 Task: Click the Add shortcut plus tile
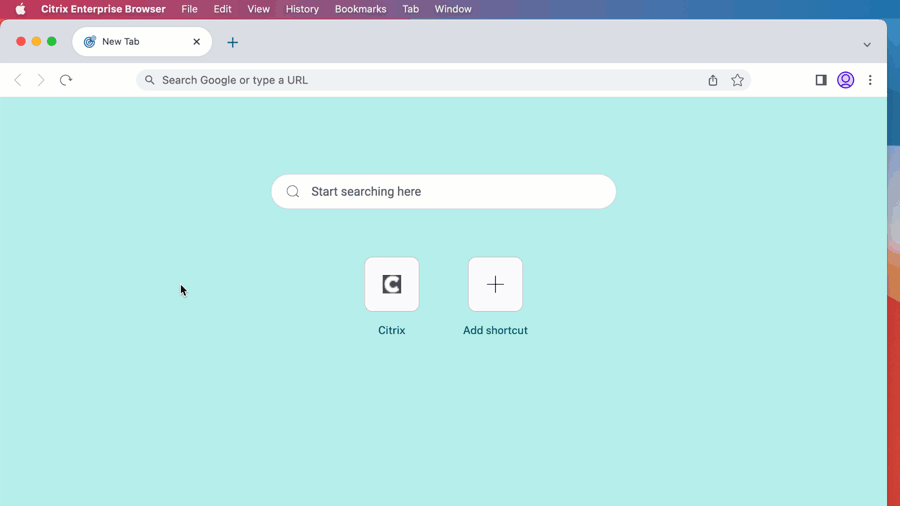(495, 285)
